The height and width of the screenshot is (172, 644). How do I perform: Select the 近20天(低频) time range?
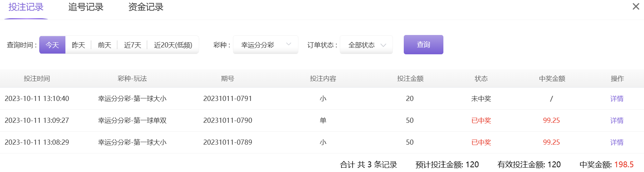click(173, 45)
